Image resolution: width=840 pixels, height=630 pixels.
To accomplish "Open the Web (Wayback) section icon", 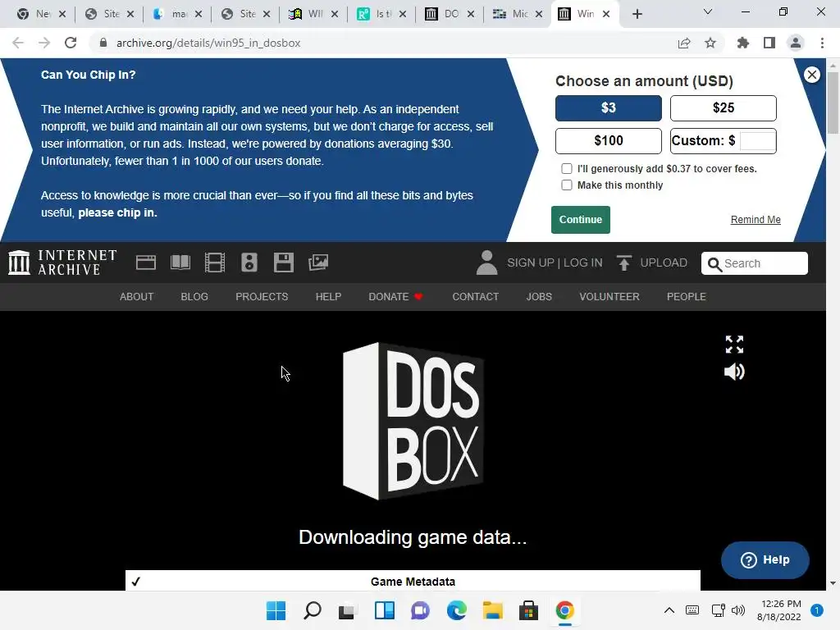I will pyautogui.click(x=146, y=262).
